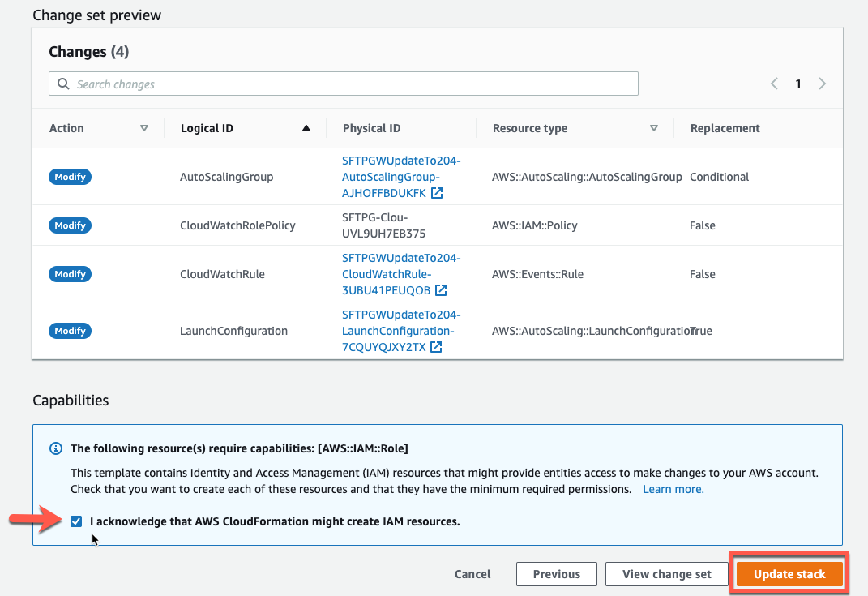Click the info icon in Capabilities box
Screen dimensions: 868x596
click(x=56, y=448)
